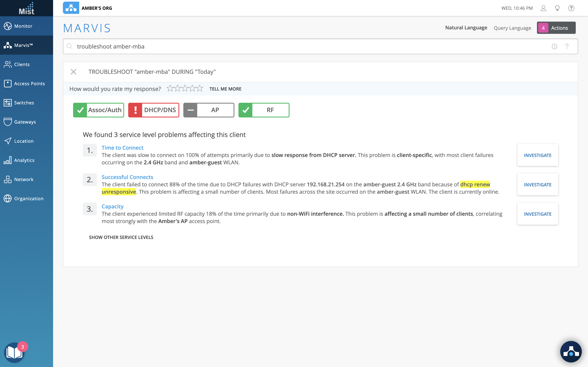Open the user account icon
This screenshot has width=588, height=367.
[x=543, y=8]
